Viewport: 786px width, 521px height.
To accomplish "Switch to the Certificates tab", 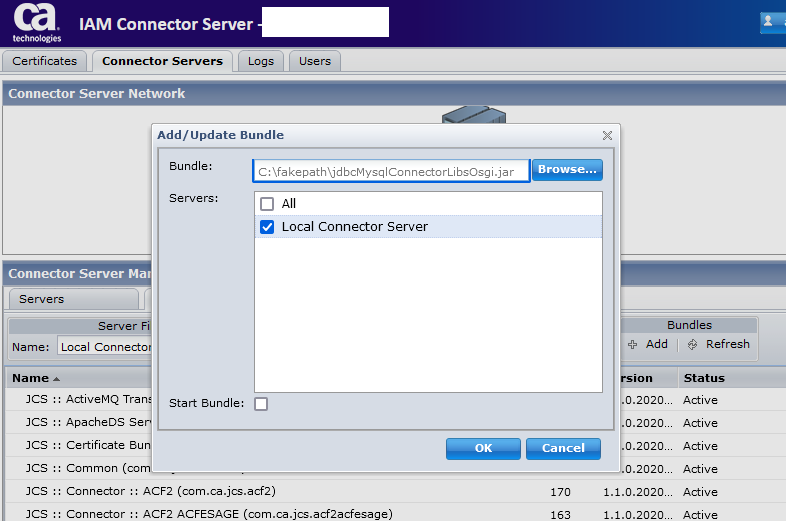I will click(45, 61).
